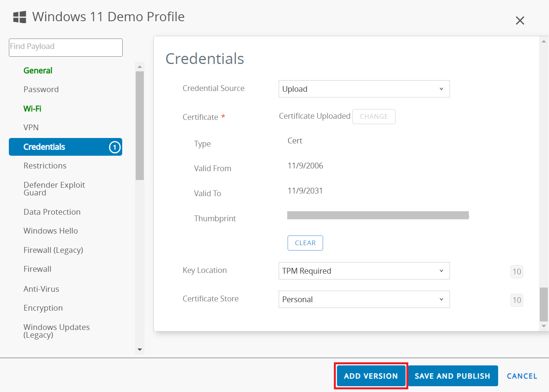Image resolution: width=549 pixels, height=392 pixels.
Task: Click the payload list scrollbar down arrow
Action: pyautogui.click(x=140, y=350)
